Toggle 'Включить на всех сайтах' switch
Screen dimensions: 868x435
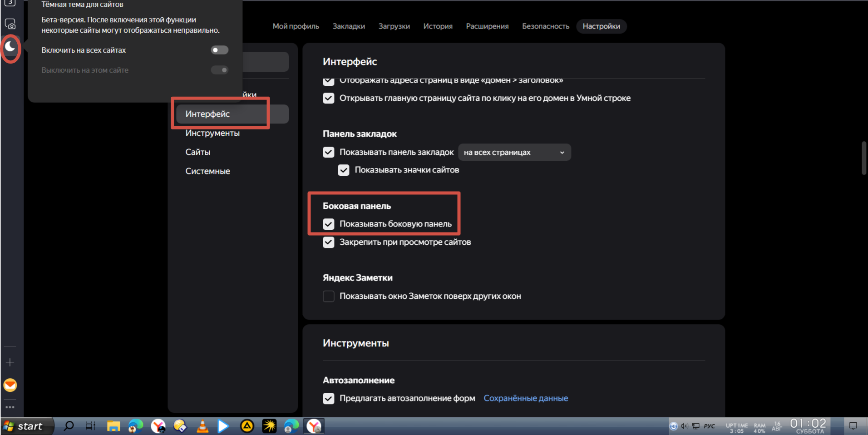pos(220,50)
